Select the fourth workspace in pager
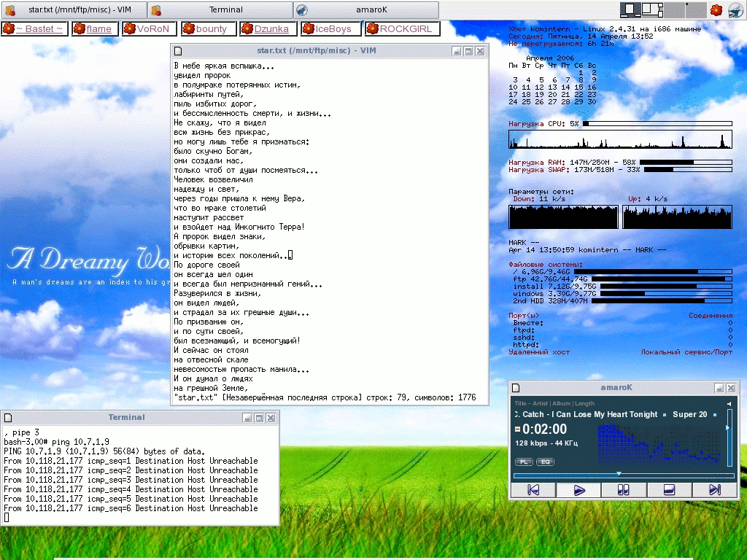 pyautogui.click(x=695, y=9)
